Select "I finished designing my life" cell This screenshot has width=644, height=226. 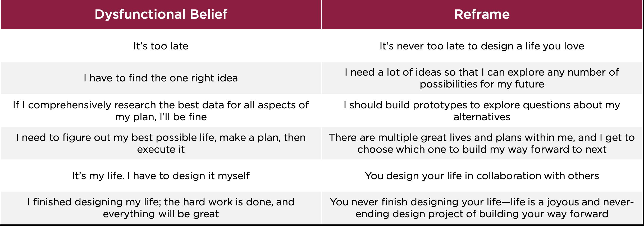coord(161,208)
